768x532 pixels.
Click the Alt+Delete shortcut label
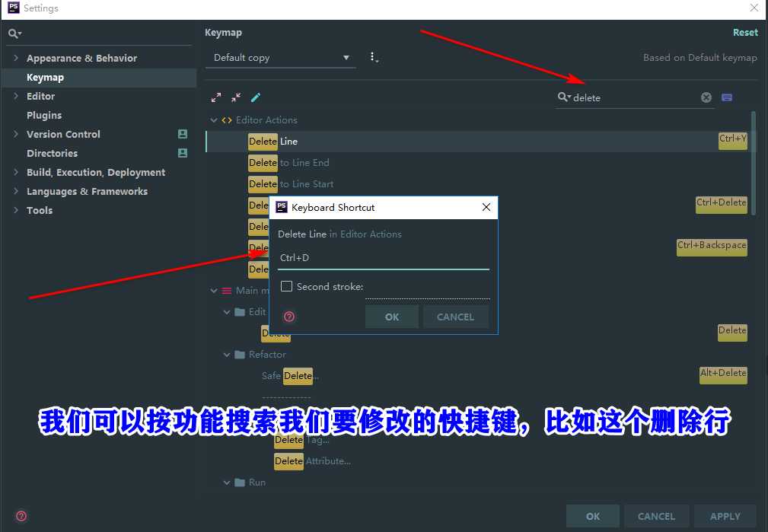723,374
